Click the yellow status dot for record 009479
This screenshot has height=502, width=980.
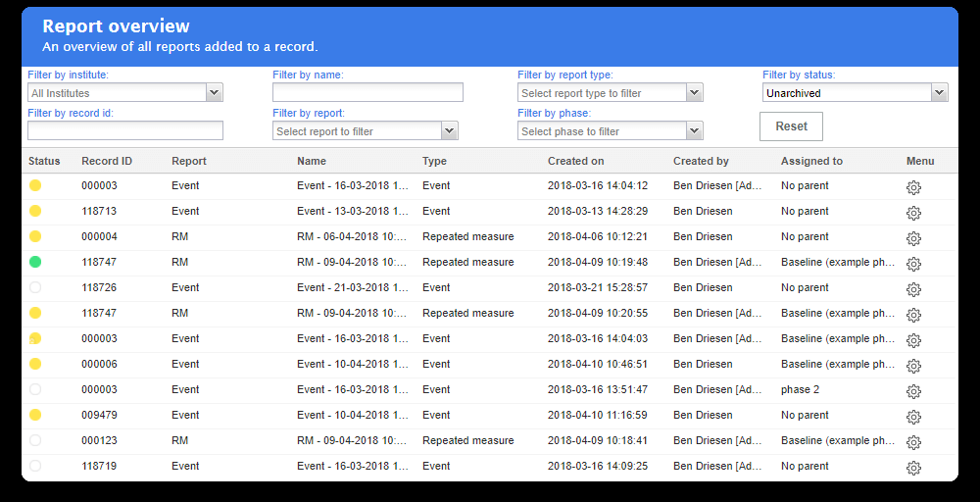35,415
